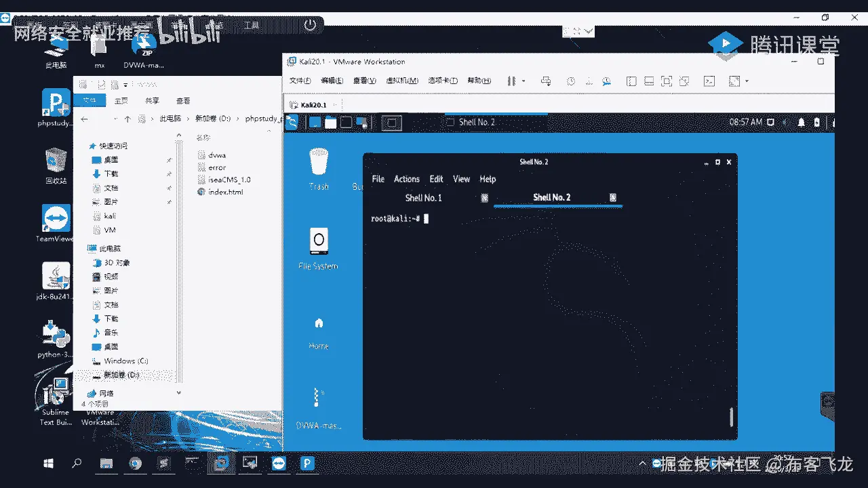Click 此电脑 in Explorer address path
The width and height of the screenshot is (868, 488).
coord(170,118)
